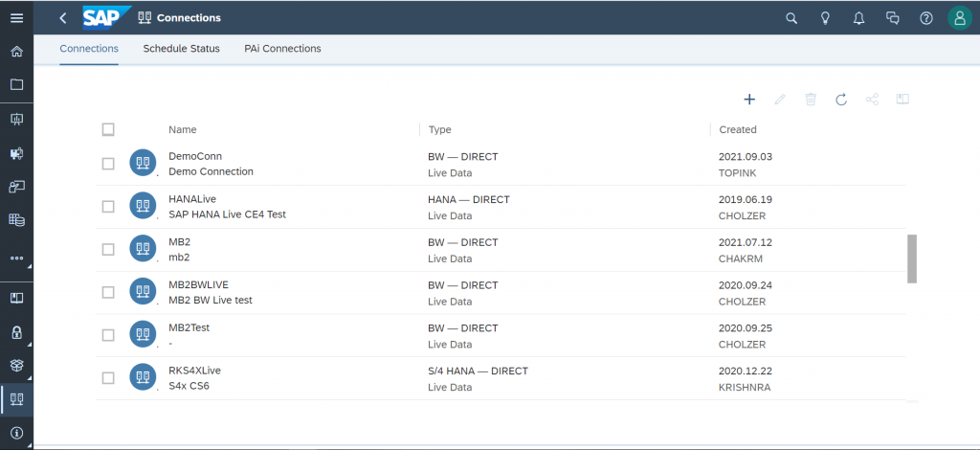Screen dimensions: 980x450
Task: Open the Transport cube icon in sidebar
Action: [x=17, y=365]
